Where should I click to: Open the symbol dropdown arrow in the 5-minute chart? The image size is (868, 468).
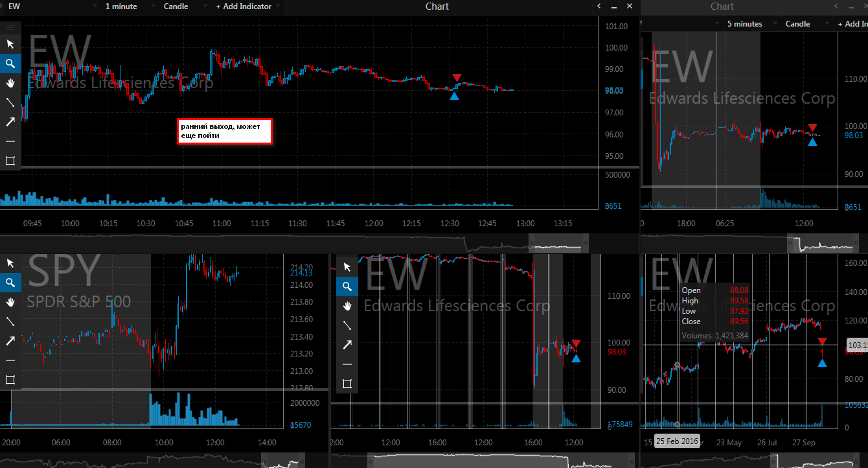[718, 24]
